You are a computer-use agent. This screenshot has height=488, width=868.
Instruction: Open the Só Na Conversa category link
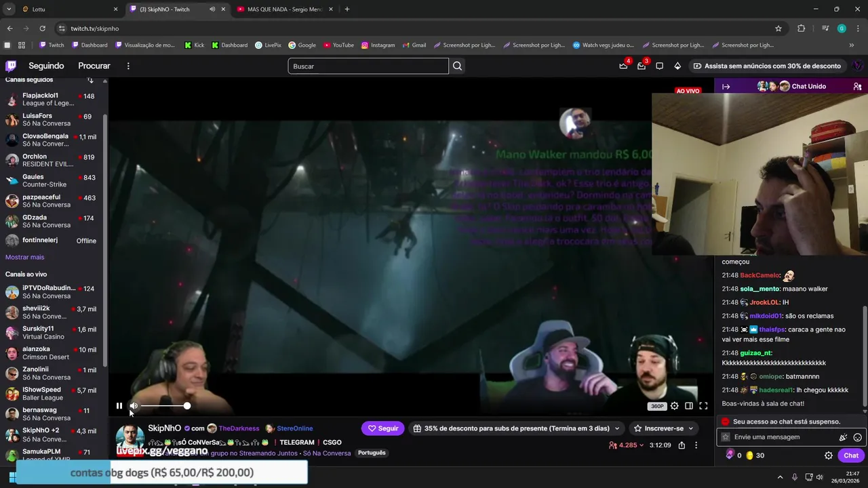[327, 453]
